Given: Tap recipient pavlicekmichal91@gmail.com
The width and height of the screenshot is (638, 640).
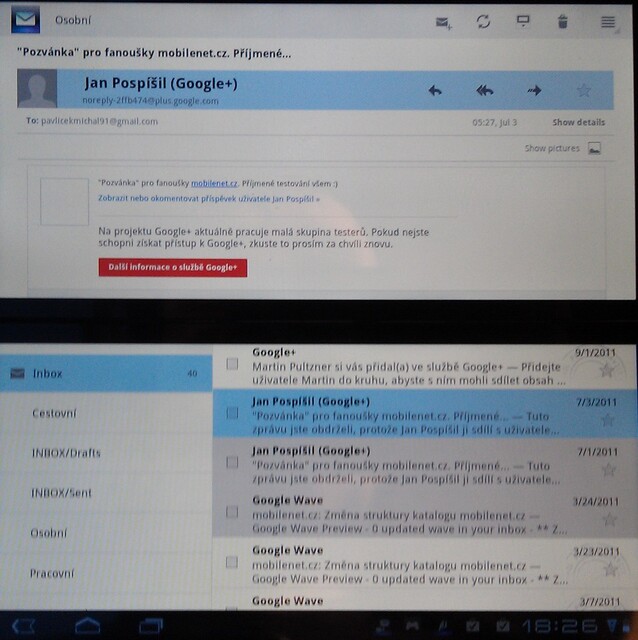Looking at the screenshot, I should [99, 121].
